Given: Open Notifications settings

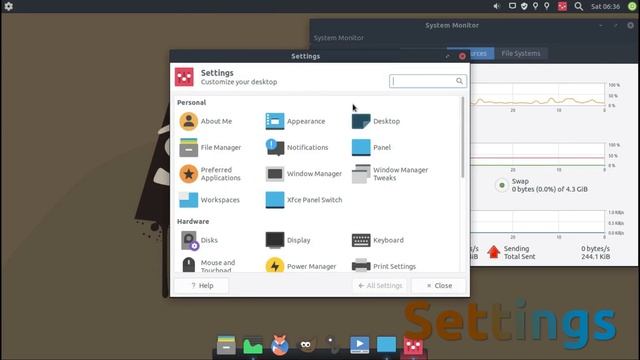Looking at the screenshot, I should pos(296,147).
